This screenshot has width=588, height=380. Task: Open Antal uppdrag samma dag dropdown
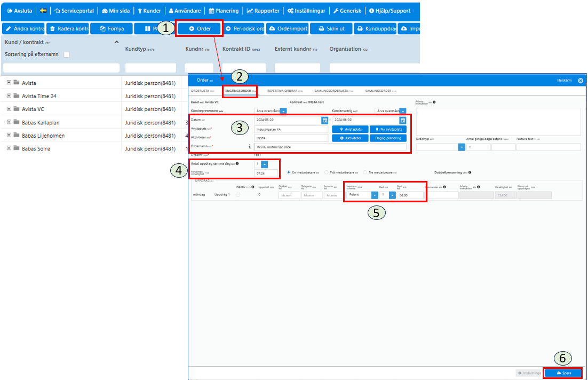pyautogui.click(x=264, y=164)
